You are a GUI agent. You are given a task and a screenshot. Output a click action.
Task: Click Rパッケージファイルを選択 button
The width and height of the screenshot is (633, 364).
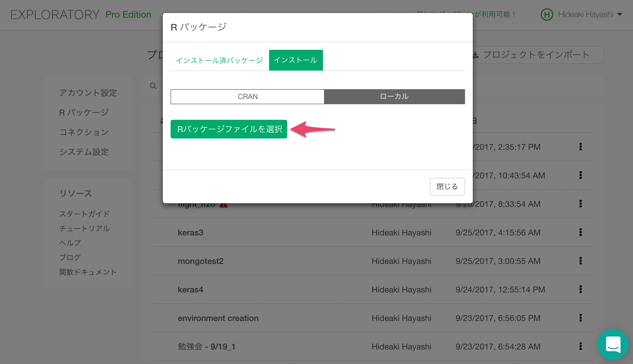[229, 129]
